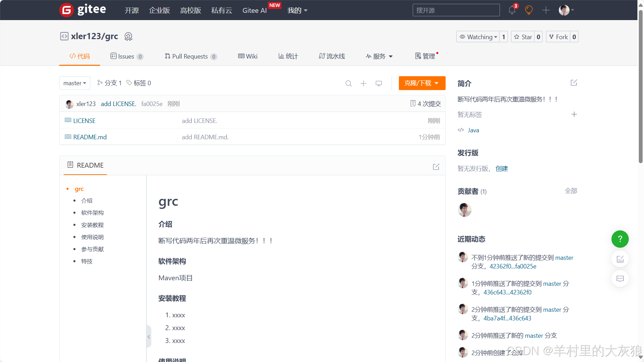Open commit range 436c643...42362f0
The height and width of the screenshot is (362, 644).
pyautogui.click(x=507, y=292)
